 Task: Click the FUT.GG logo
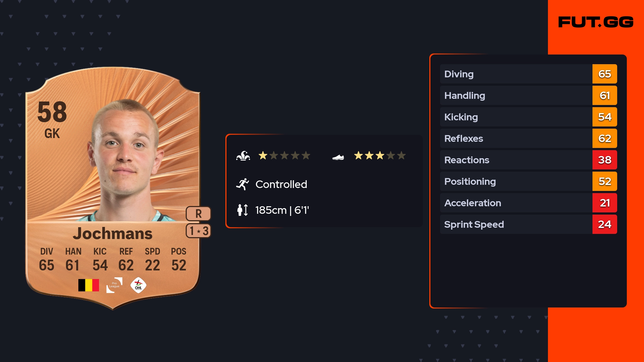[596, 22]
